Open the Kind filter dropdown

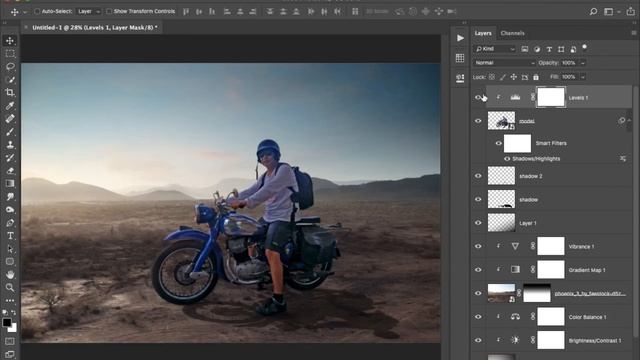tap(495, 49)
